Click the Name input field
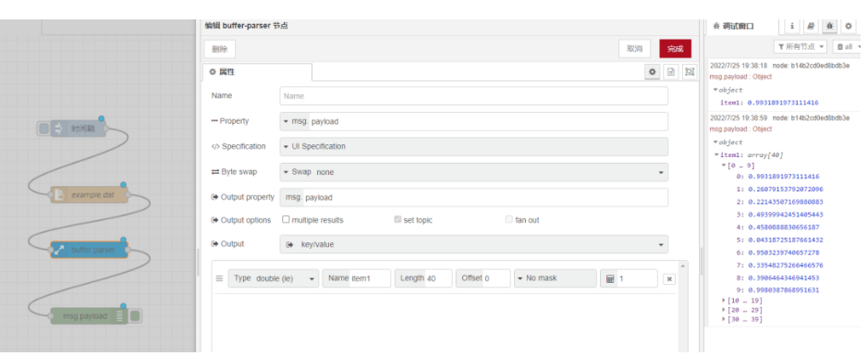The height and width of the screenshot is (356, 868). [474, 96]
